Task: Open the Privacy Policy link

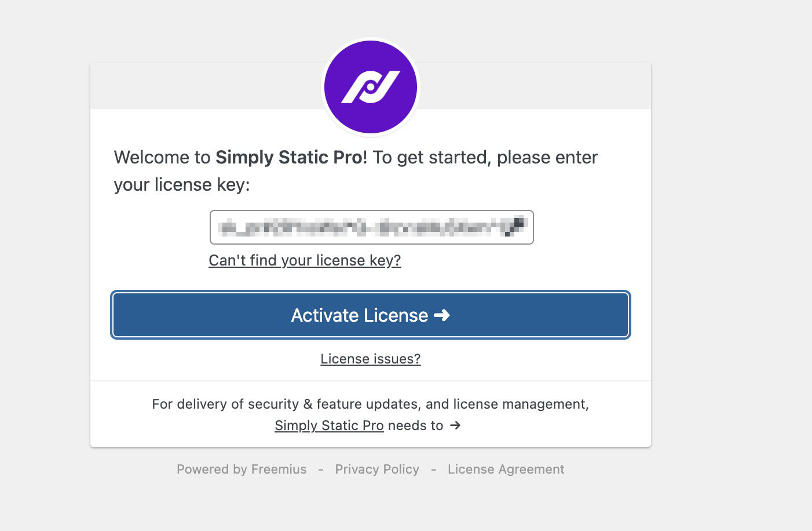Action: 377,469
